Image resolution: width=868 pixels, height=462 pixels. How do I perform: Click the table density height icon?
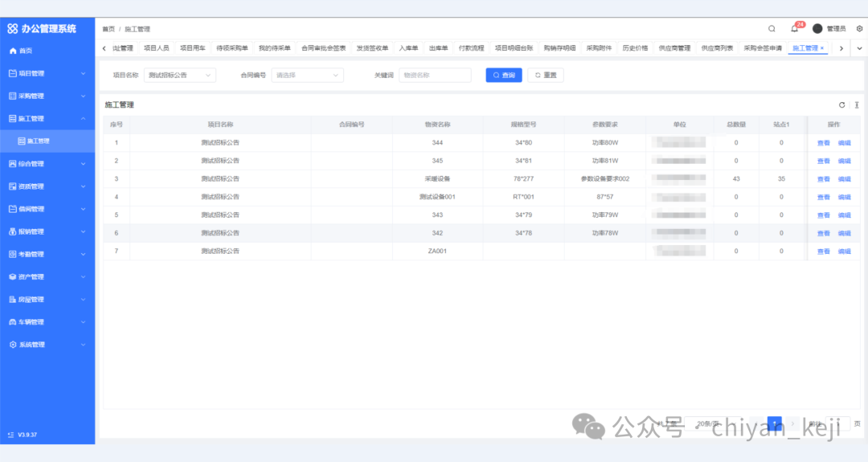(857, 104)
